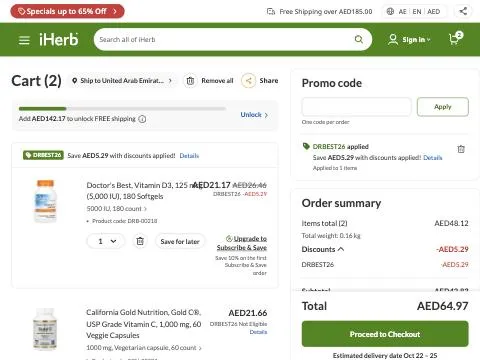Viewport: 480px width, 360px height.
Task: Click the Remove all trash icon
Action: click(x=190, y=81)
